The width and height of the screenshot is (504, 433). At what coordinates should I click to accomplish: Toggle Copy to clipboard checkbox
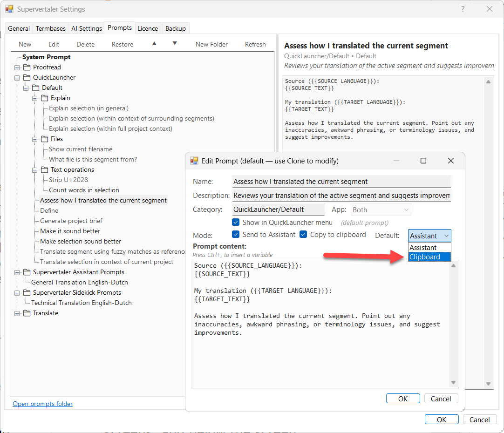point(303,235)
